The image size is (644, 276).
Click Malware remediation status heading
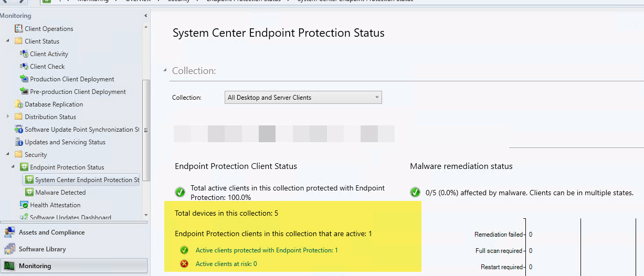pyautogui.click(x=461, y=166)
